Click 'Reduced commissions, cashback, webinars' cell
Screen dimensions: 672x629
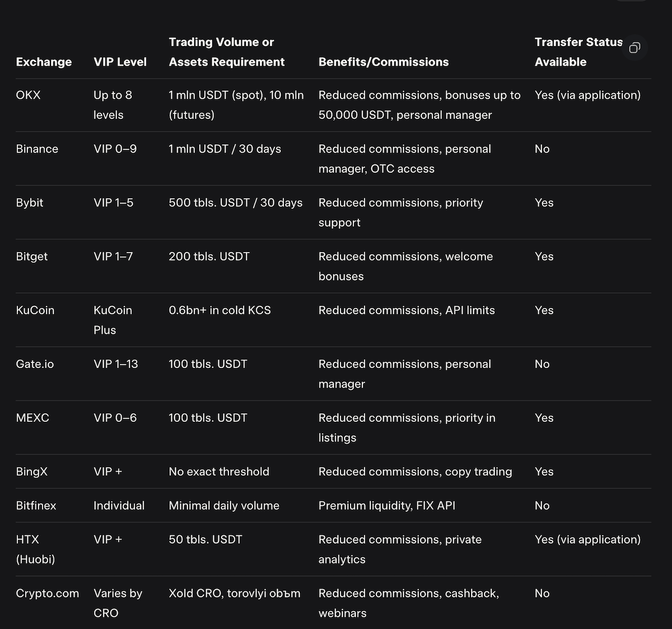coord(409,603)
